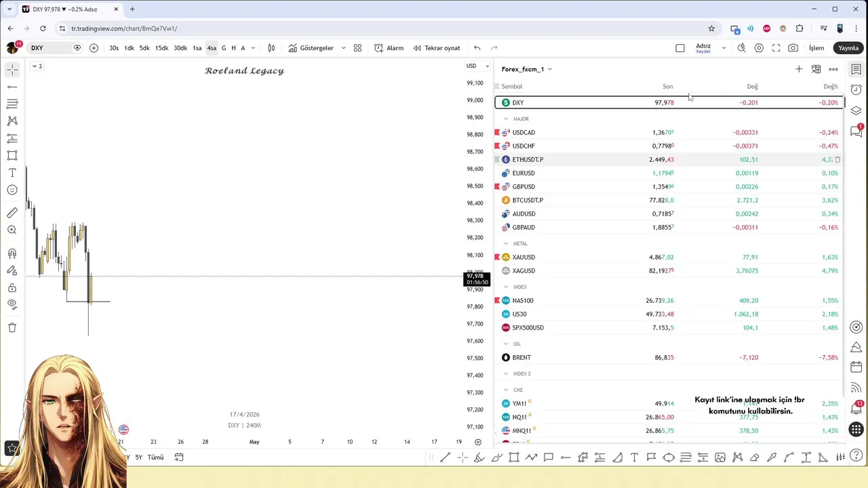Open watchlist advanced view table icon
Screen dimensions: 868x488
point(816,69)
